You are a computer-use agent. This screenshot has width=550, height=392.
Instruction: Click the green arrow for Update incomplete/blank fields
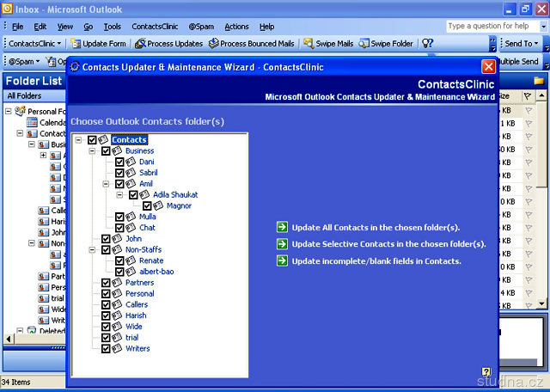[282, 260]
